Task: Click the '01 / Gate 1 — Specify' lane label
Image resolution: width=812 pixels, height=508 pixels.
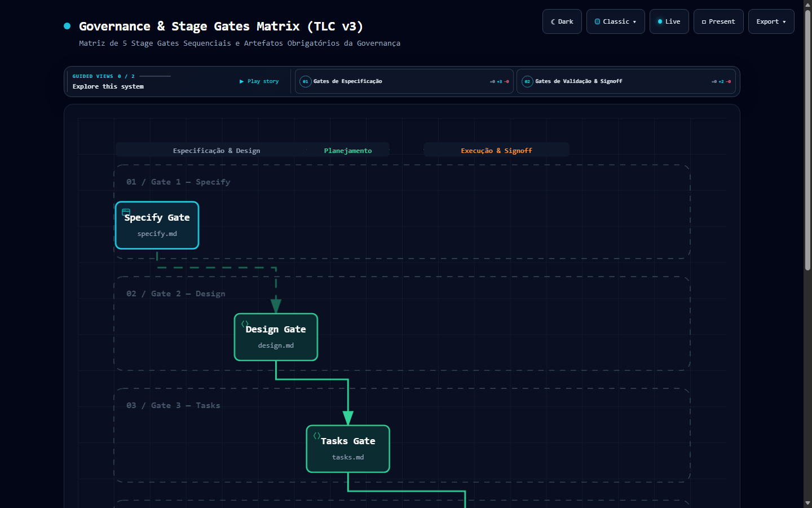Action: [x=178, y=182]
